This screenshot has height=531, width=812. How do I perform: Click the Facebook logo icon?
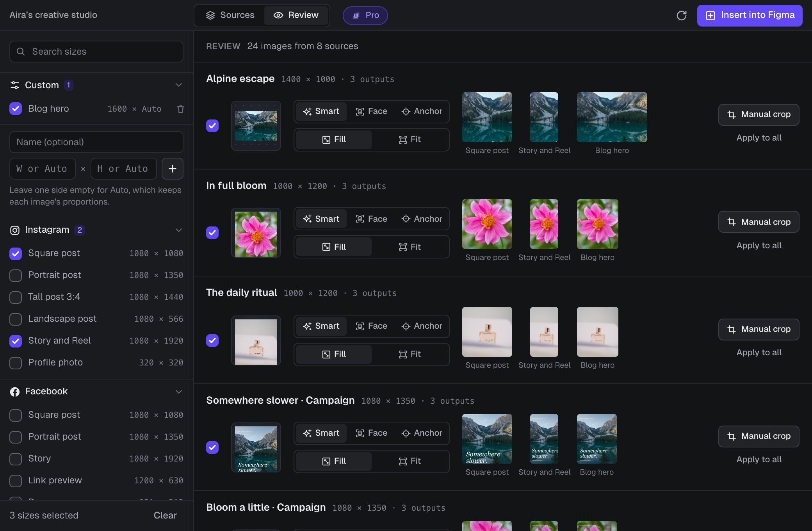[x=15, y=392]
